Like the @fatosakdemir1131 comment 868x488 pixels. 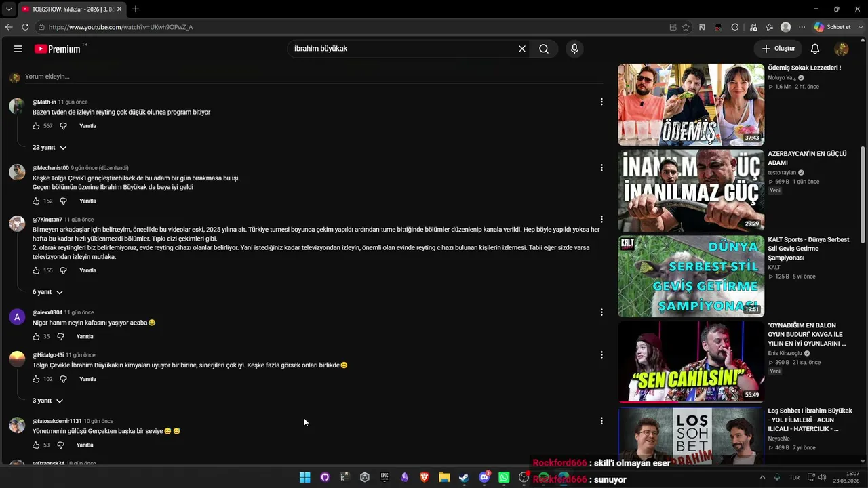tap(37, 445)
